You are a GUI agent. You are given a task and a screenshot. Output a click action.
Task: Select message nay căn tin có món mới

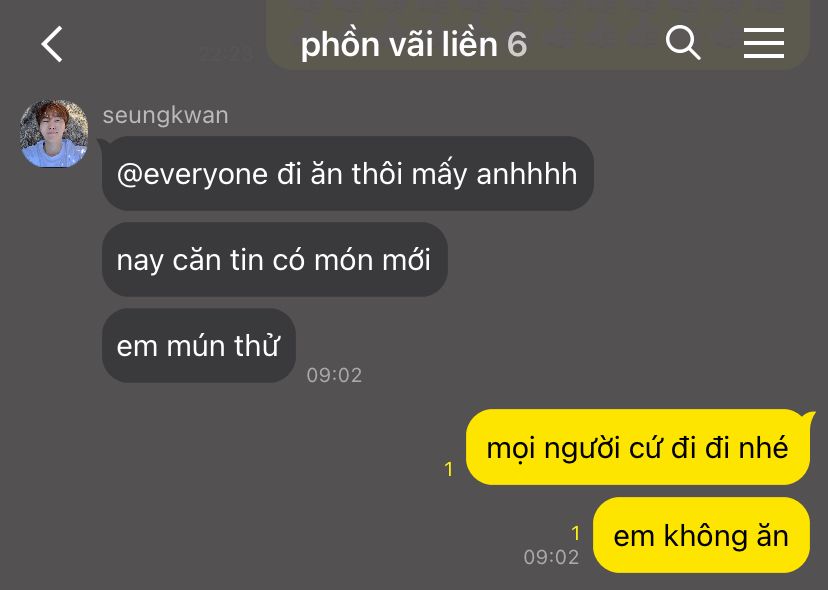[x=275, y=259]
